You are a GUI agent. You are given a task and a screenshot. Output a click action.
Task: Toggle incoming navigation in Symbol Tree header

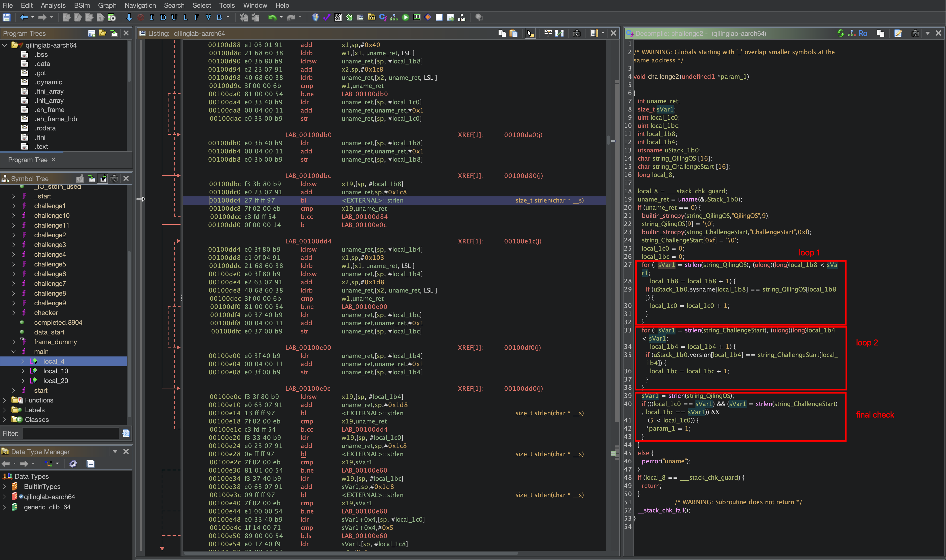(91, 178)
